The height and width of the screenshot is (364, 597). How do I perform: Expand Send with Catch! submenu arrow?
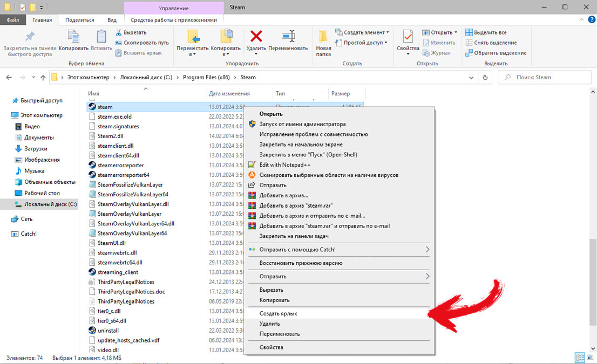(x=428, y=250)
